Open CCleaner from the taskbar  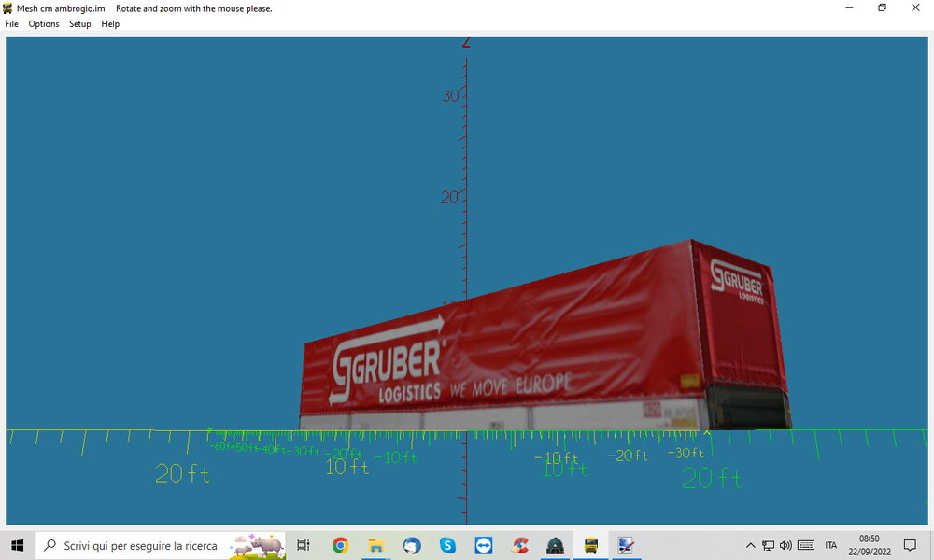[519, 545]
